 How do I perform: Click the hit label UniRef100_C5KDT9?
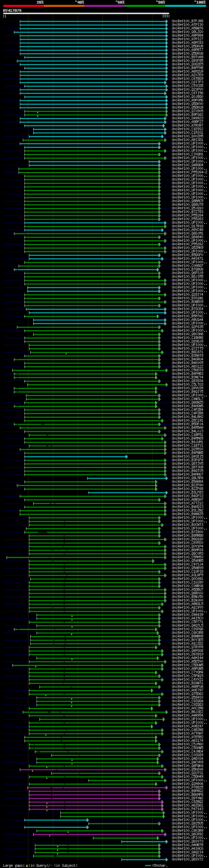[x=187, y=370]
